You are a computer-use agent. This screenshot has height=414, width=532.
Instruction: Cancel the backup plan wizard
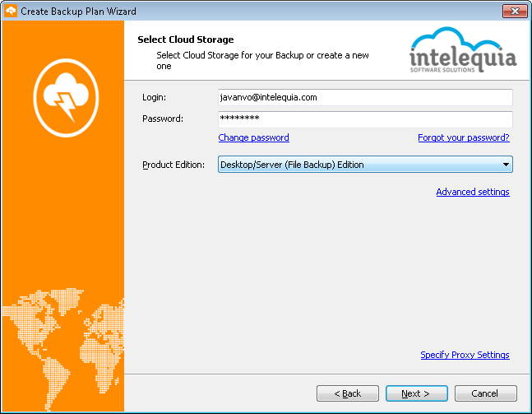(486, 393)
